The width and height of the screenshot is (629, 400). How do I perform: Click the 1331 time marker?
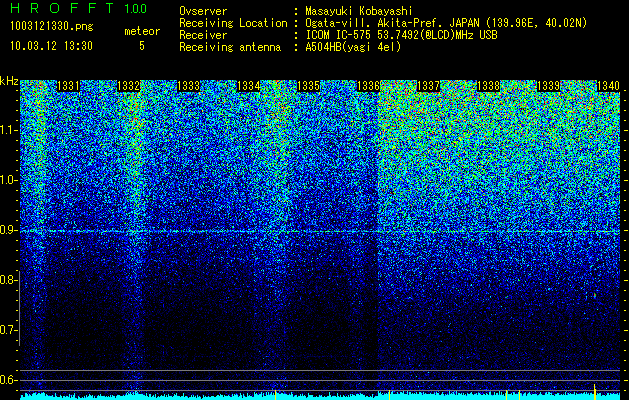pyautogui.click(x=69, y=86)
